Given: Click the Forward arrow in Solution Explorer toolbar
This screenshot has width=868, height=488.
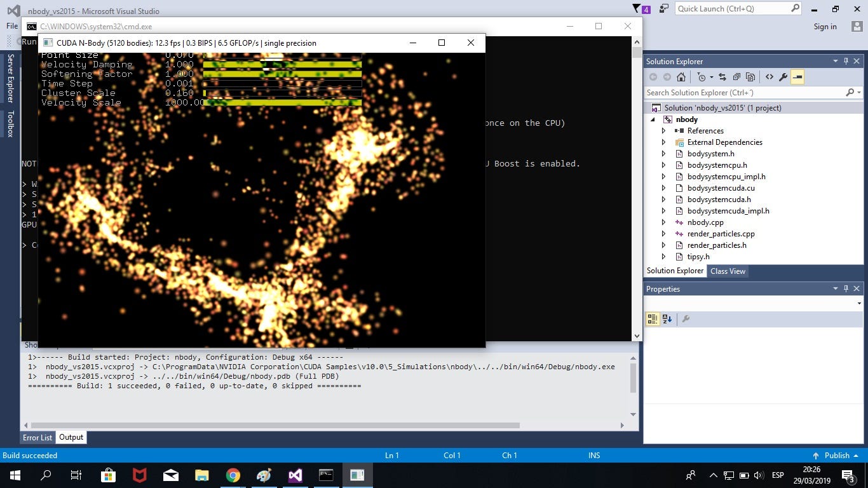Looking at the screenshot, I should (x=667, y=77).
